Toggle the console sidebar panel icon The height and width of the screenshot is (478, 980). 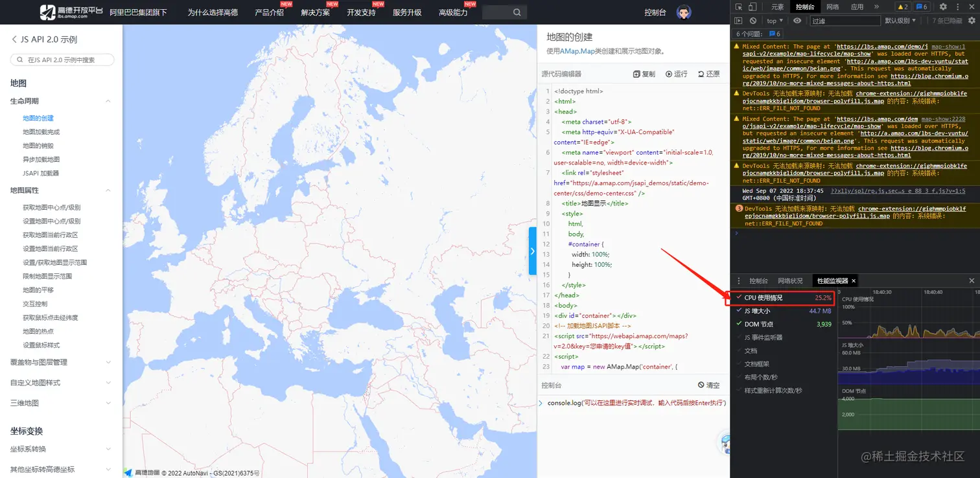738,21
